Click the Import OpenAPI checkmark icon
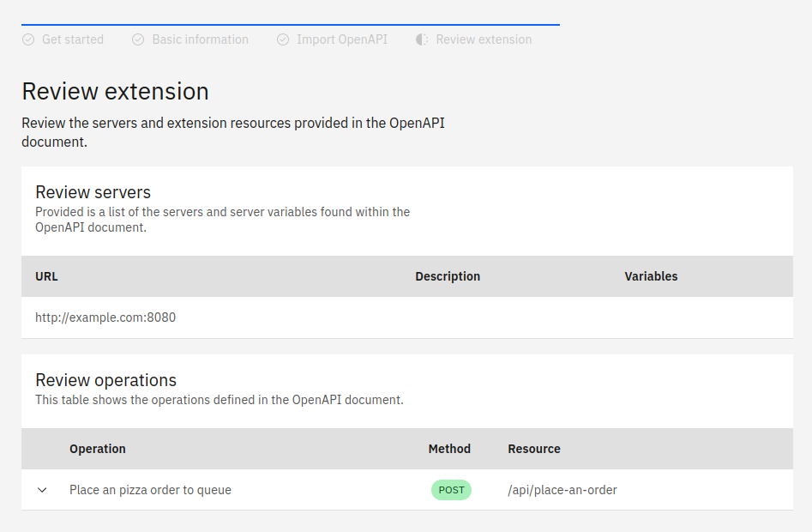The width and height of the screenshot is (812, 532). click(283, 39)
